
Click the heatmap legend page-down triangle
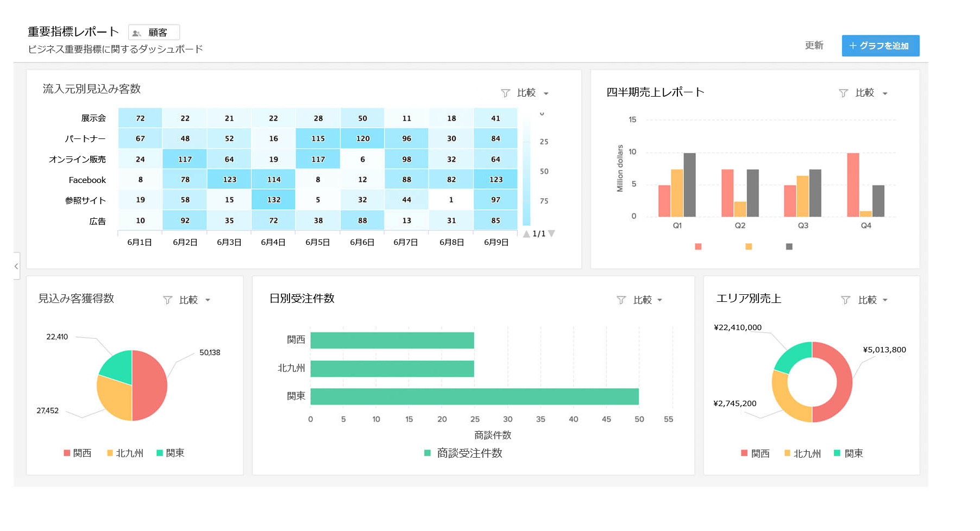tap(551, 233)
